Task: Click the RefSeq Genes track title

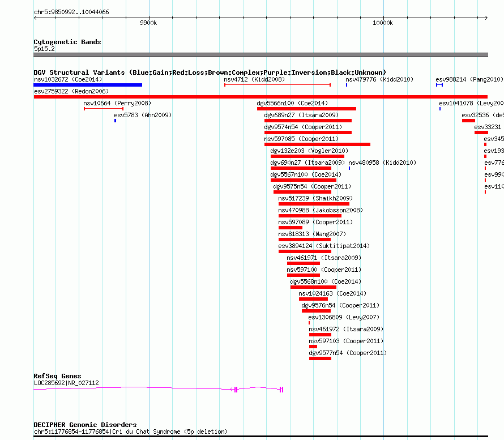Action: point(57,376)
